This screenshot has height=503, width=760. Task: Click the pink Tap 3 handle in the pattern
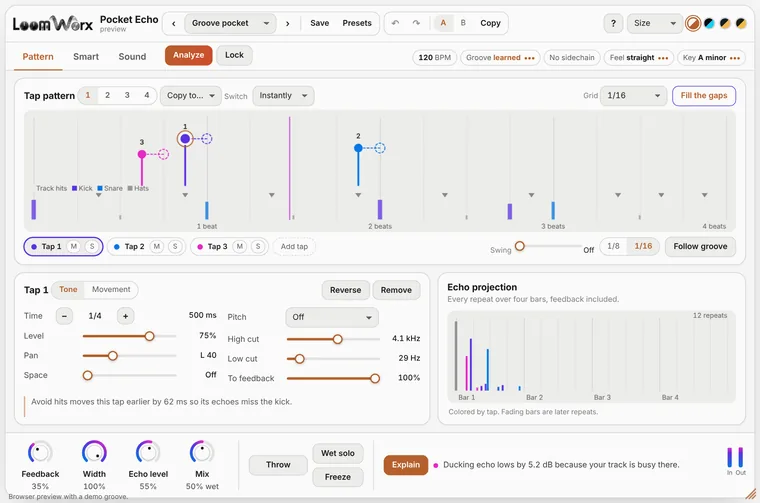[x=142, y=154]
